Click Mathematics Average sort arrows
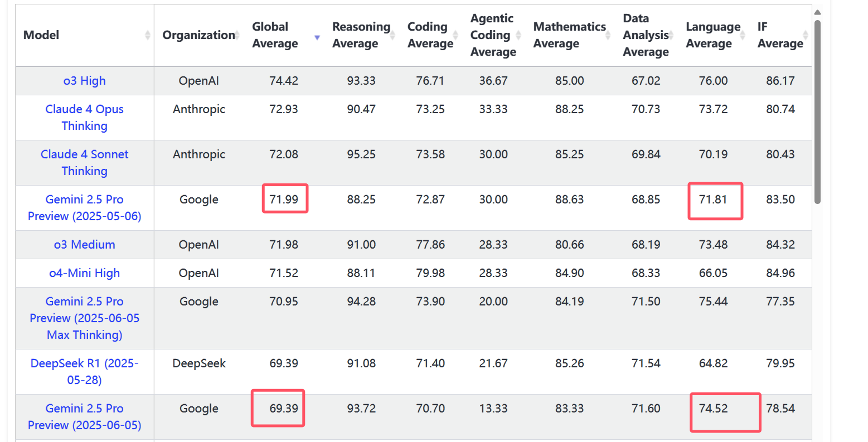The image size is (868, 442). coord(608,35)
